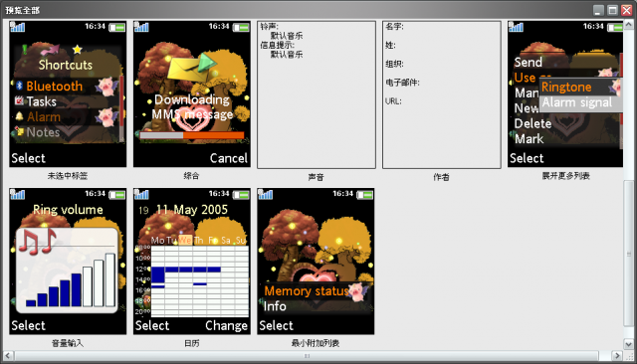Click the battery icon in calendar preview

(x=241, y=195)
